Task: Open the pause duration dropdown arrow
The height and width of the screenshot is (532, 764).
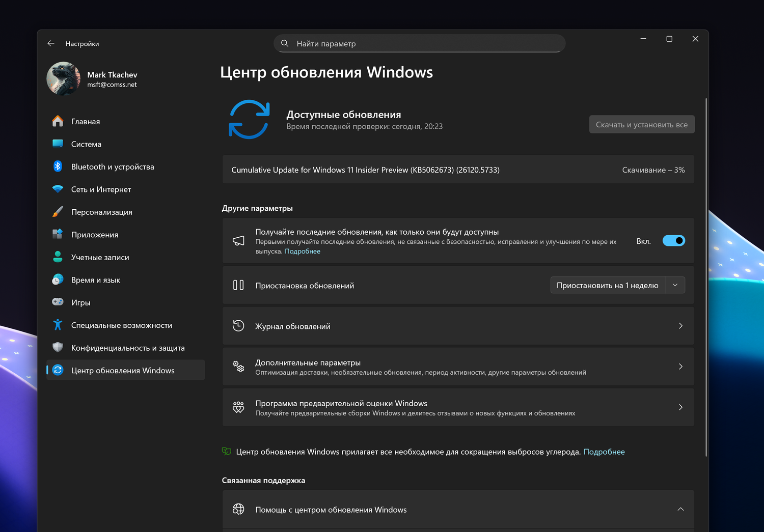Action: click(x=675, y=285)
